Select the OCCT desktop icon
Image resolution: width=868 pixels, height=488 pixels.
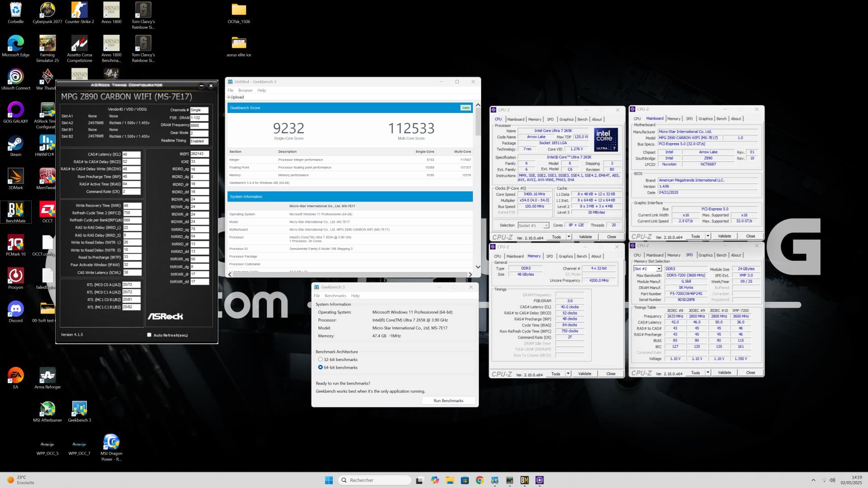point(47,212)
